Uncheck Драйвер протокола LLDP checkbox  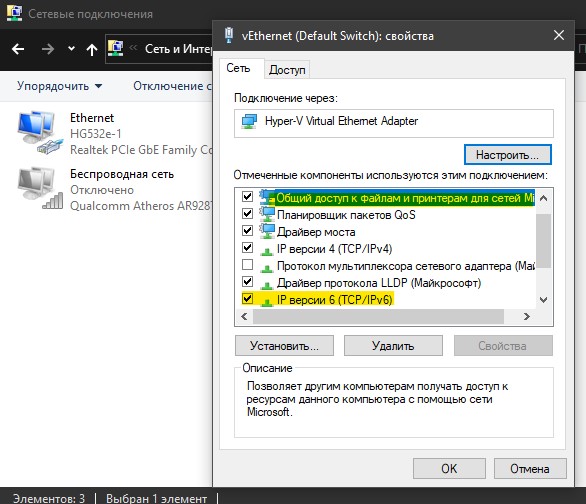[x=247, y=281]
